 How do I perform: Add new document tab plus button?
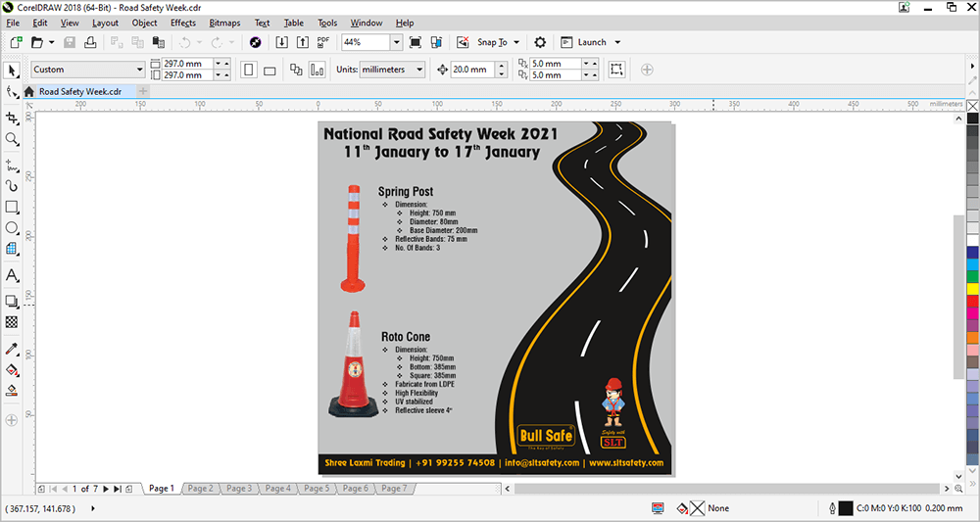click(x=142, y=91)
